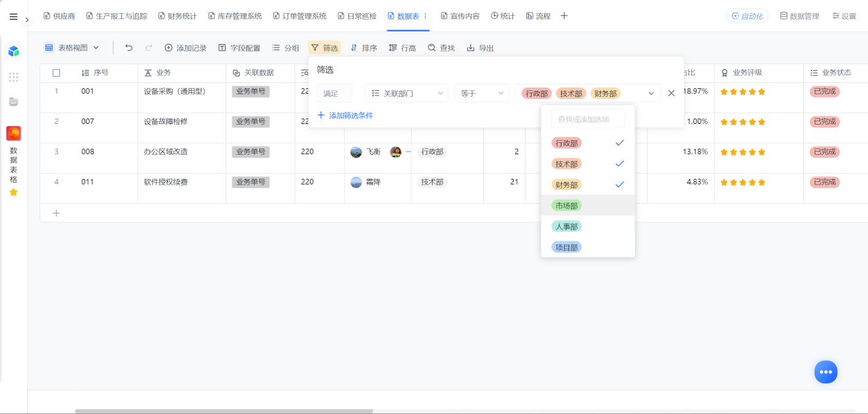Switch to the 供应商 tab
868x414 pixels.
59,16
